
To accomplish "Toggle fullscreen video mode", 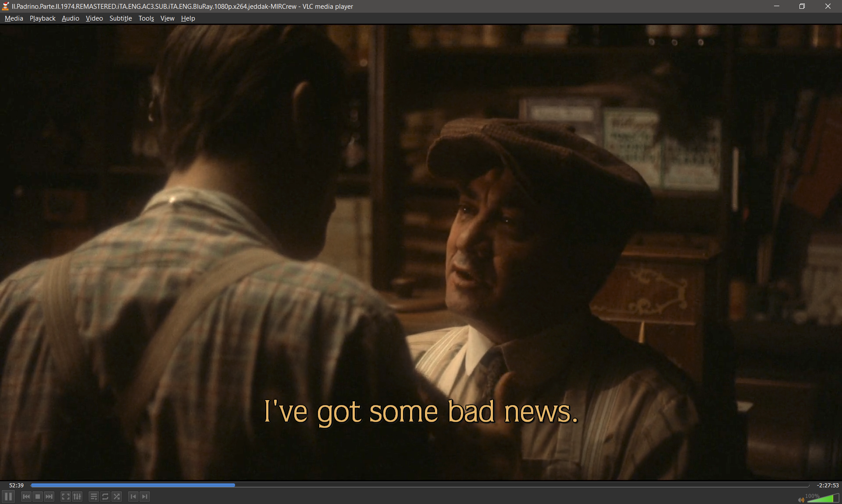I will (x=65, y=497).
